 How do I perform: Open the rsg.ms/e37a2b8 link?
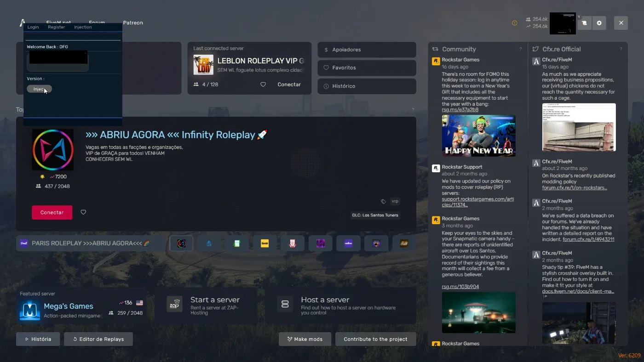tap(460, 110)
